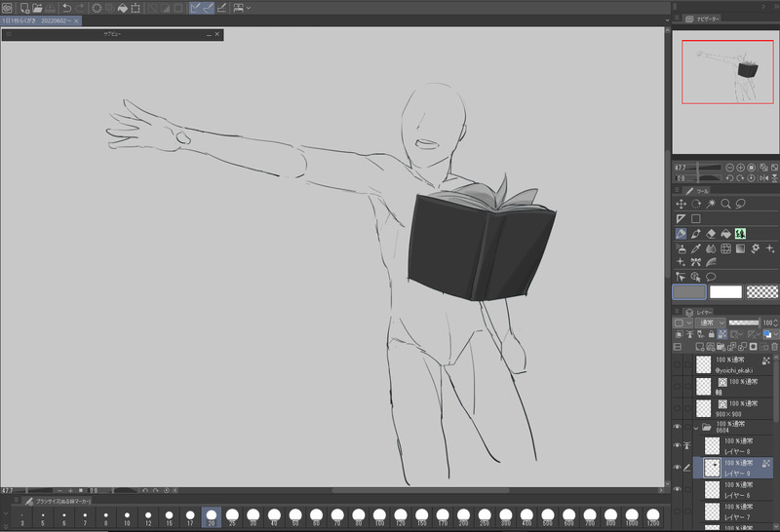Image resolution: width=780 pixels, height=532 pixels.
Task: Select the Gradient tool
Action: [x=741, y=248]
